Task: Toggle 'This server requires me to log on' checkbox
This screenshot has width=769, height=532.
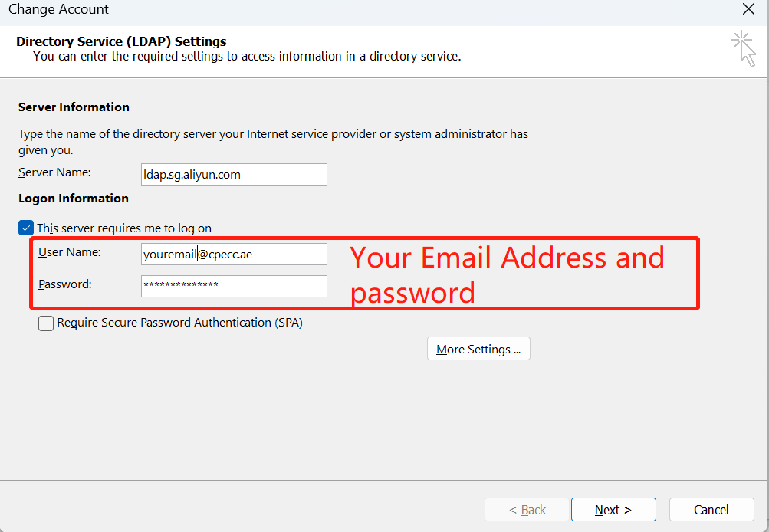Action: point(26,228)
